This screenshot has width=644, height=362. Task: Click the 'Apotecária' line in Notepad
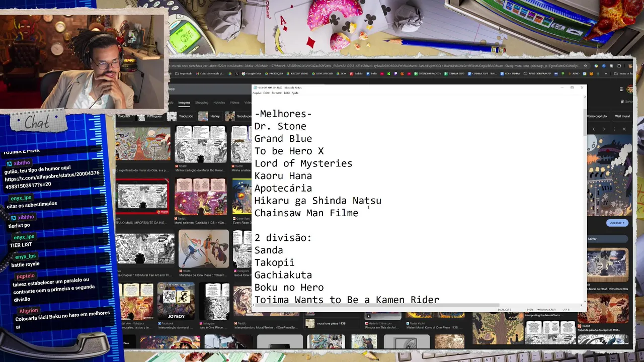(283, 188)
